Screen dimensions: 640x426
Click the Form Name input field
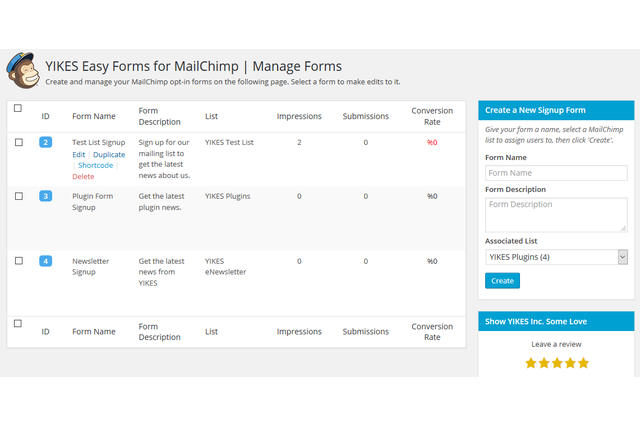pos(556,173)
